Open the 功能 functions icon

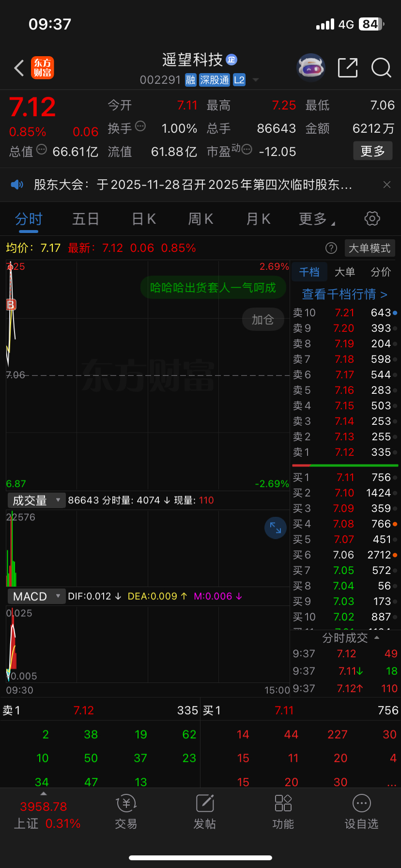point(283,812)
